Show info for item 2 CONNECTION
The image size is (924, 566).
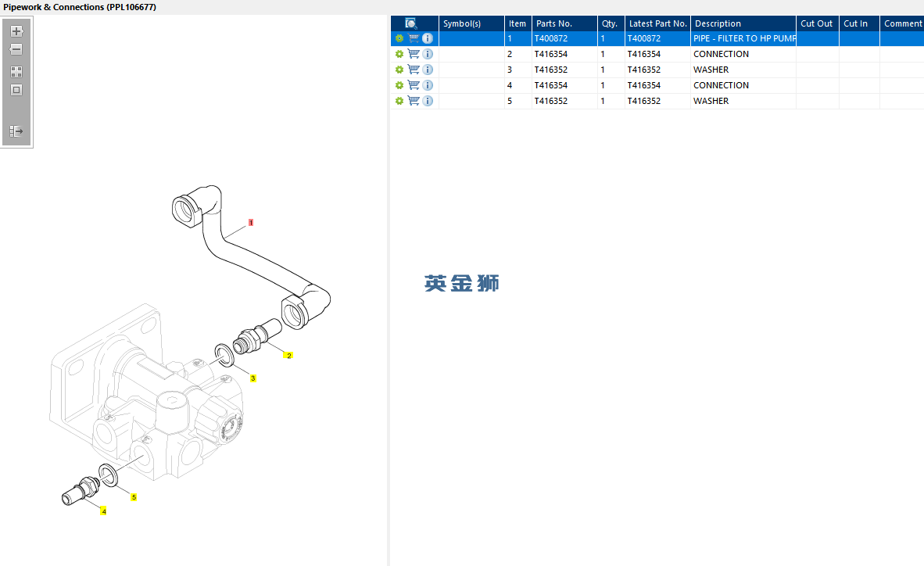click(x=428, y=54)
